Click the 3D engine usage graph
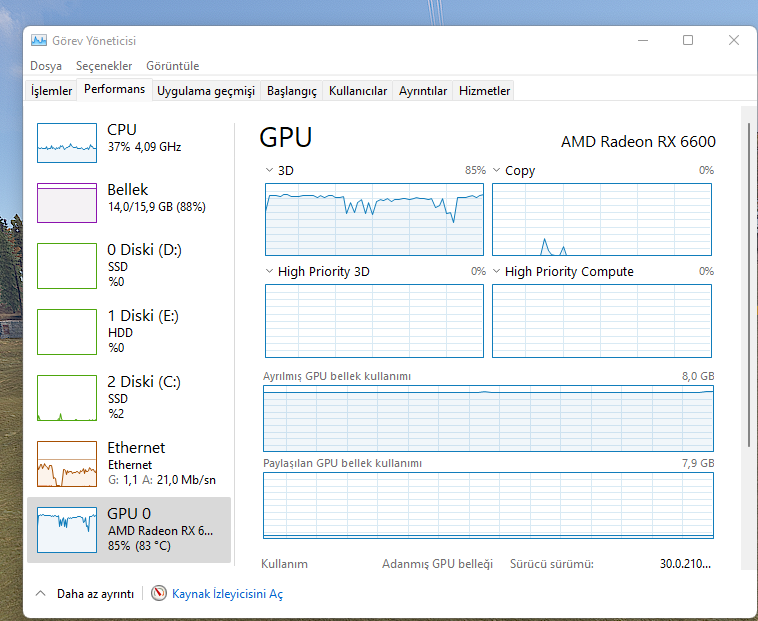Image resolution: width=758 pixels, height=621 pixels. (374, 219)
